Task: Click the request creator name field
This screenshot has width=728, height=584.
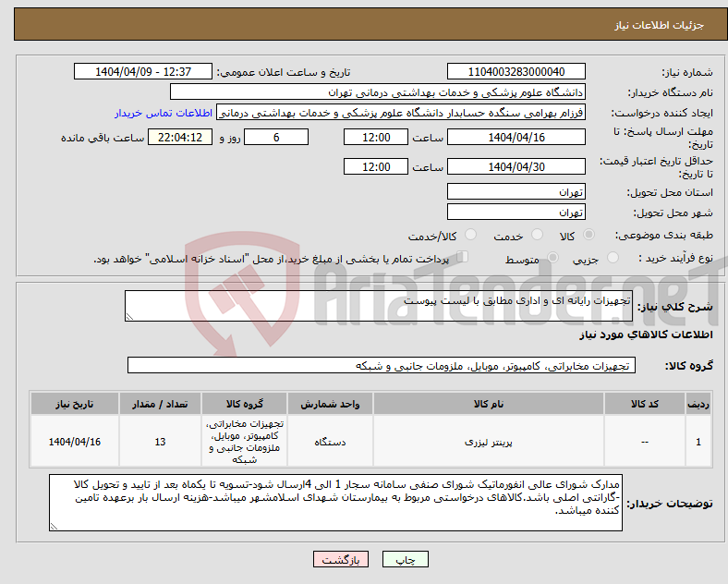Action: pyautogui.click(x=401, y=113)
